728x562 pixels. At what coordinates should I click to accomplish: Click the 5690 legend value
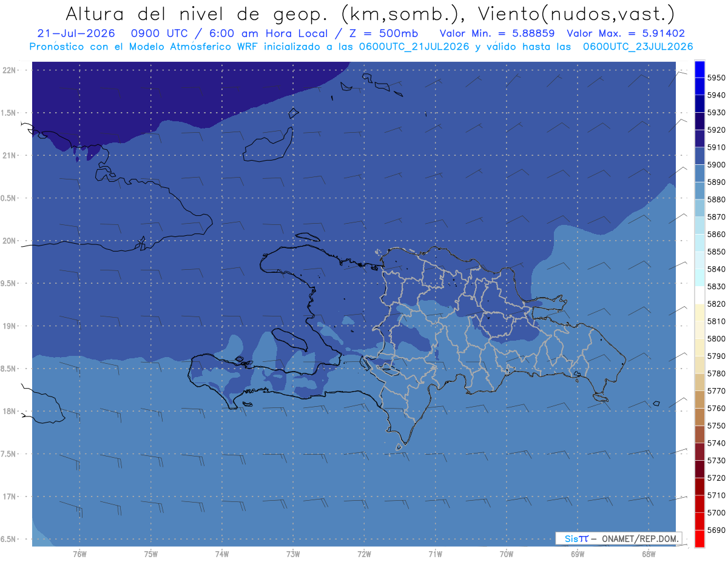click(x=716, y=530)
